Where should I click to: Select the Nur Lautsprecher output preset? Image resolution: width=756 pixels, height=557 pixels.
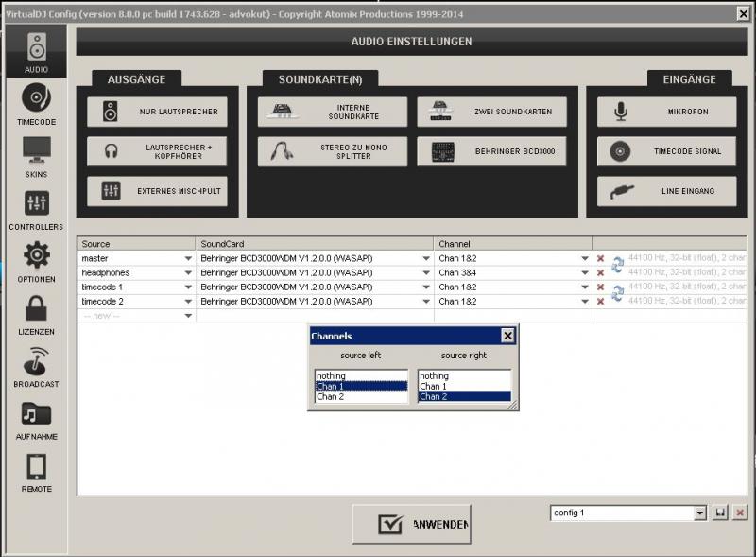pyautogui.click(x=157, y=112)
